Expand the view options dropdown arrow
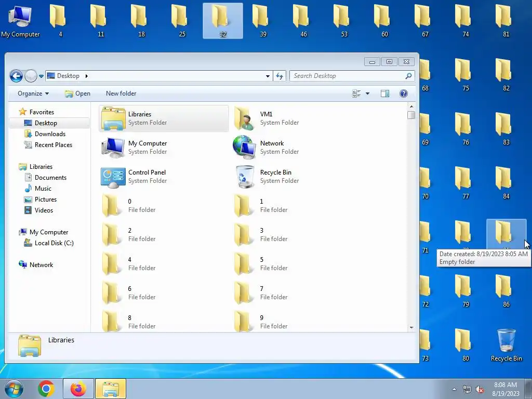This screenshot has height=399, width=532. click(367, 94)
